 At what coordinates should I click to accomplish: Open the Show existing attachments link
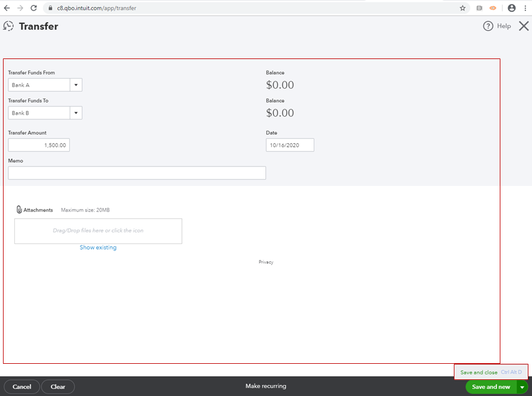click(x=98, y=247)
